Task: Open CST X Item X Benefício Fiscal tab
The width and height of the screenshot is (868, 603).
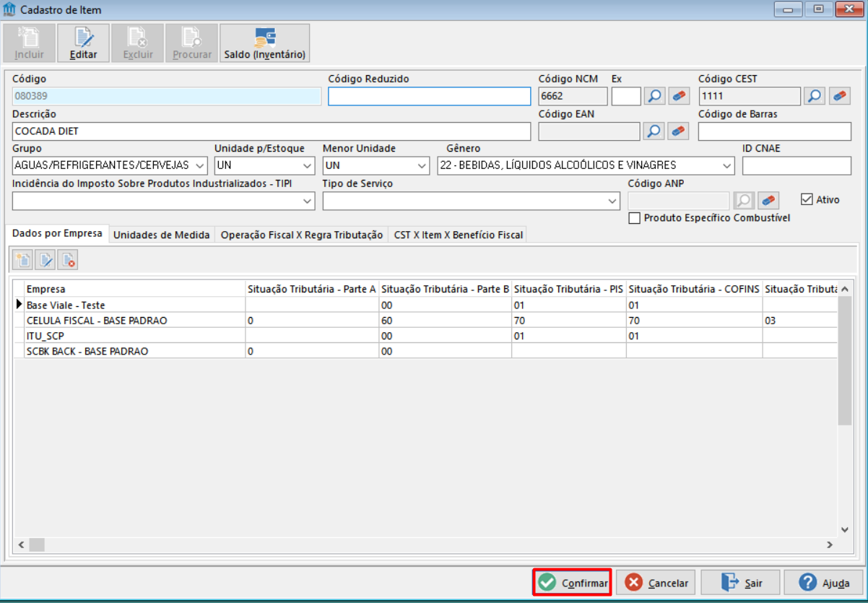Action: [458, 235]
